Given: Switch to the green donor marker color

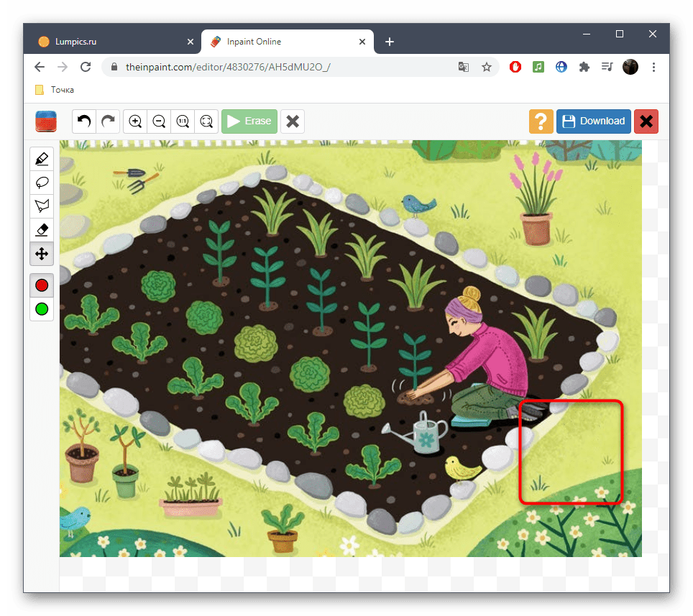Looking at the screenshot, I should click(x=42, y=309).
